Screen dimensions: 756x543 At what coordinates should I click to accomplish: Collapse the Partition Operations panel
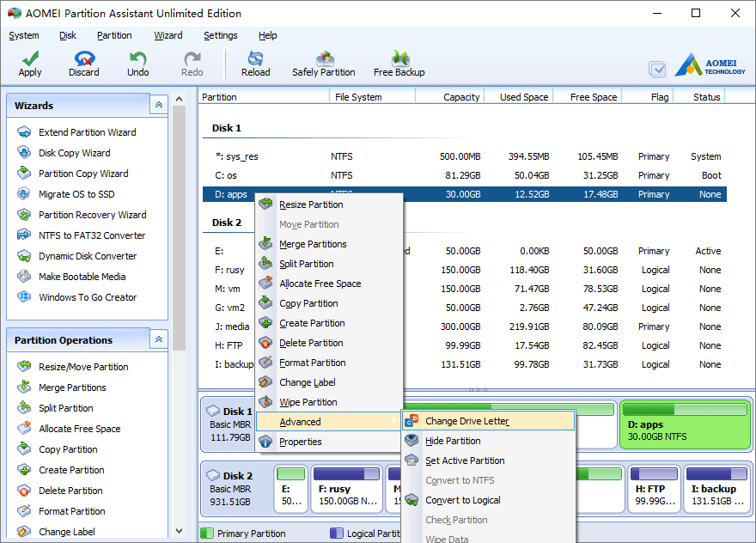click(x=159, y=339)
